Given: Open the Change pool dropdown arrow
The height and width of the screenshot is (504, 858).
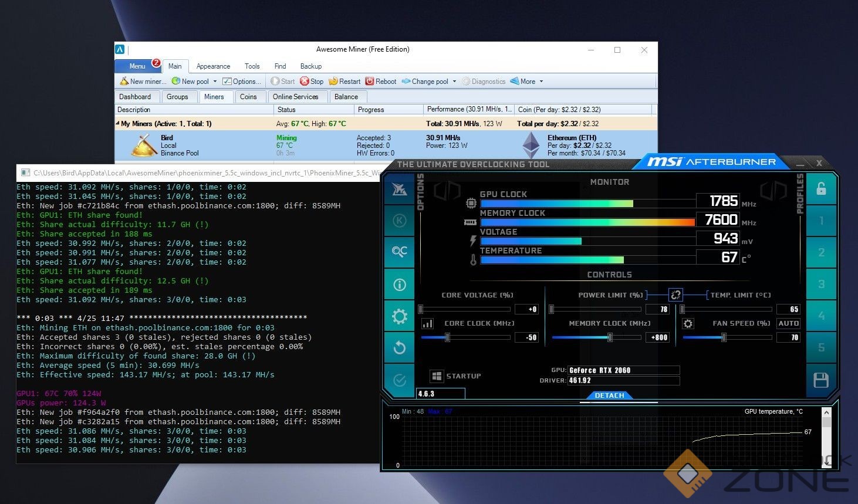Looking at the screenshot, I should coord(454,82).
